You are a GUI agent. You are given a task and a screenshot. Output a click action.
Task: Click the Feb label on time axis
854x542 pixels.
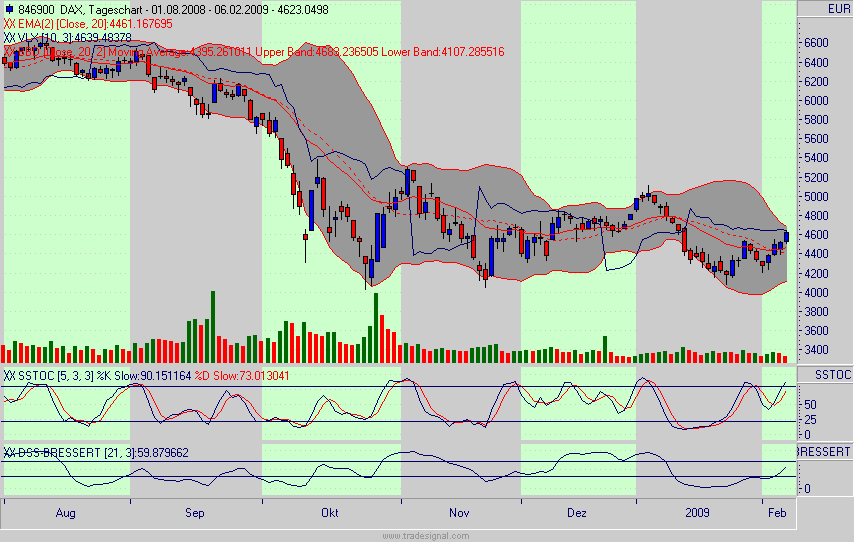777,513
